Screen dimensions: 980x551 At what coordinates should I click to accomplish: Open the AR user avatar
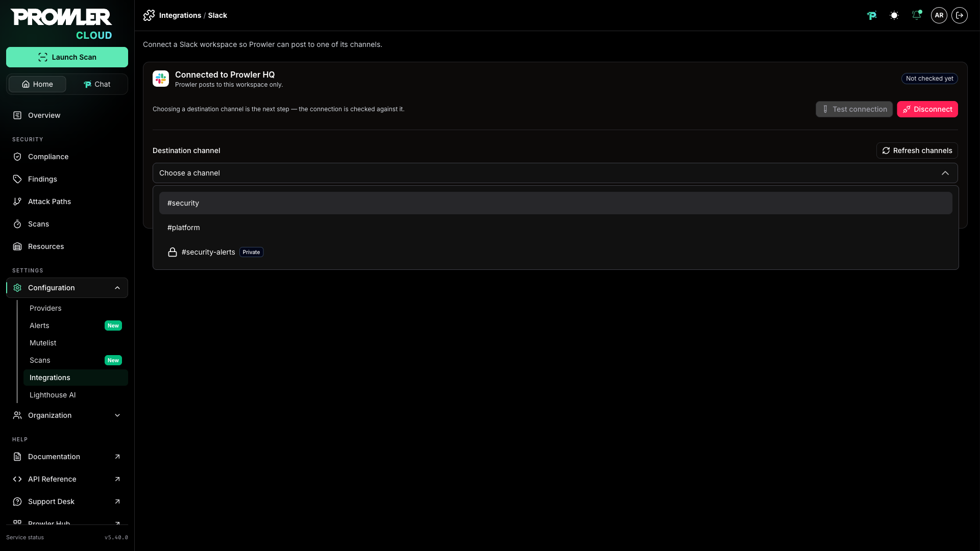click(x=939, y=15)
